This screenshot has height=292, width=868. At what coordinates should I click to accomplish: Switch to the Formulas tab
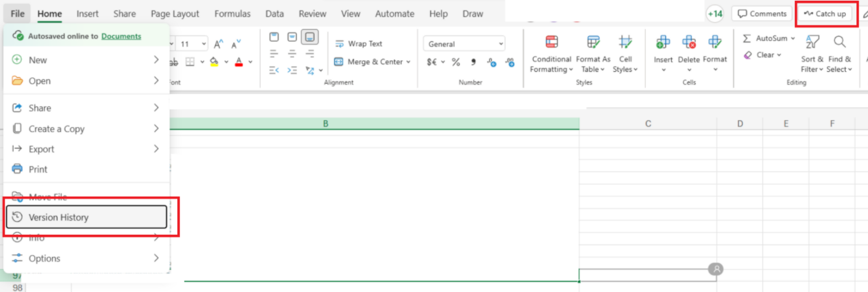[233, 13]
